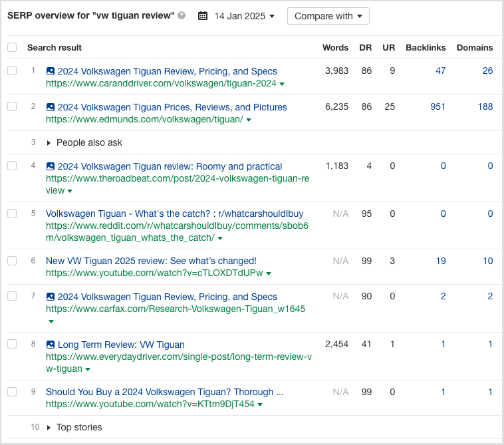This screenshot has height=445, width=504.
Task: Open the 14 Jan 2025 date dropdown
Action: coord(244,16)
